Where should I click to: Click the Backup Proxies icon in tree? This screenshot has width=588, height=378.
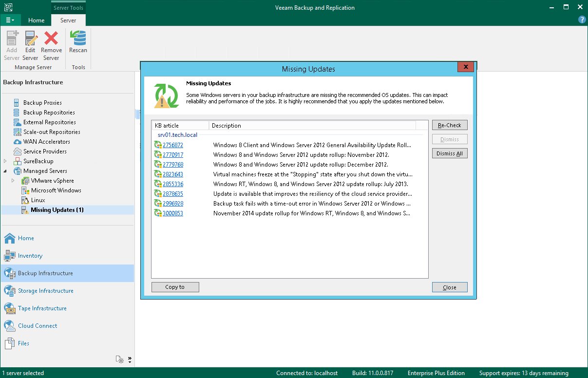18,103
